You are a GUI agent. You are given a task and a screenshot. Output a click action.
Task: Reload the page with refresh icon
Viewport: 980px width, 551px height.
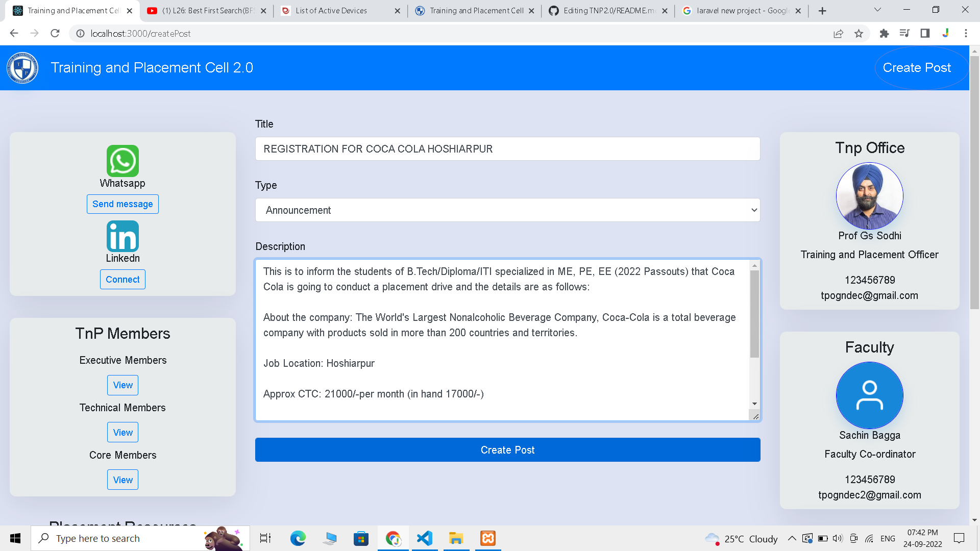pos(55,34)
